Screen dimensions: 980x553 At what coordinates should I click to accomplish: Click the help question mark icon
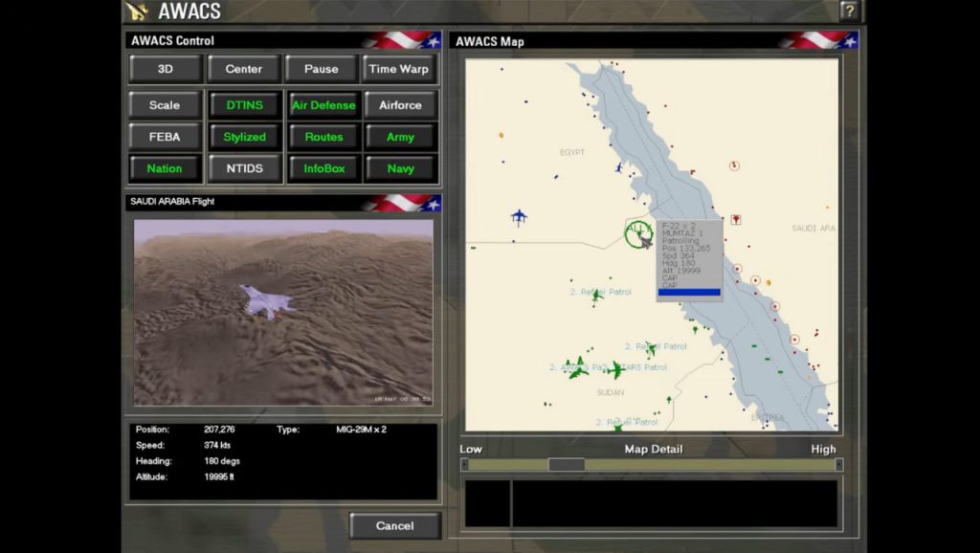(848, 11)
